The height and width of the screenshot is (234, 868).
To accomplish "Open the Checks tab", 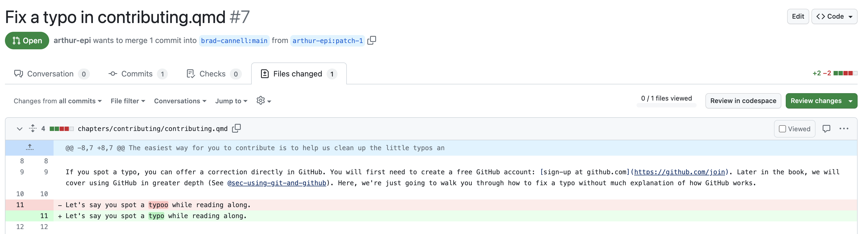I will click(214, 74).
